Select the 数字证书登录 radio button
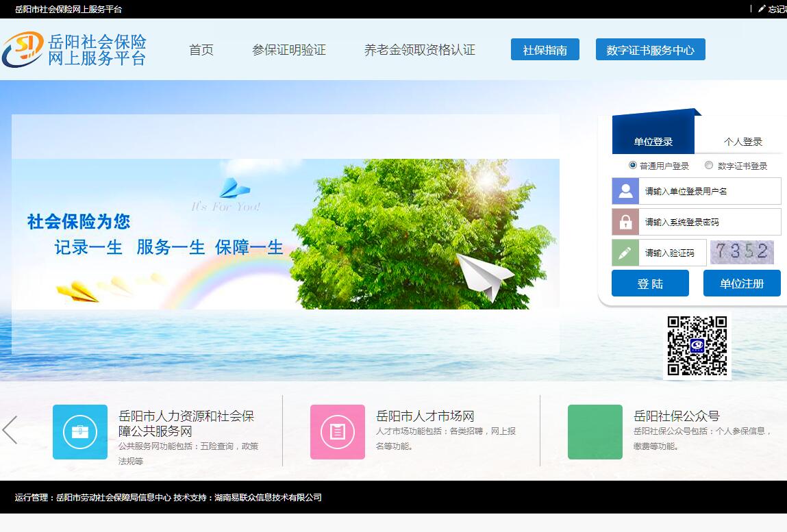Viewport: 787px width, 532px height. click(709, 166)
